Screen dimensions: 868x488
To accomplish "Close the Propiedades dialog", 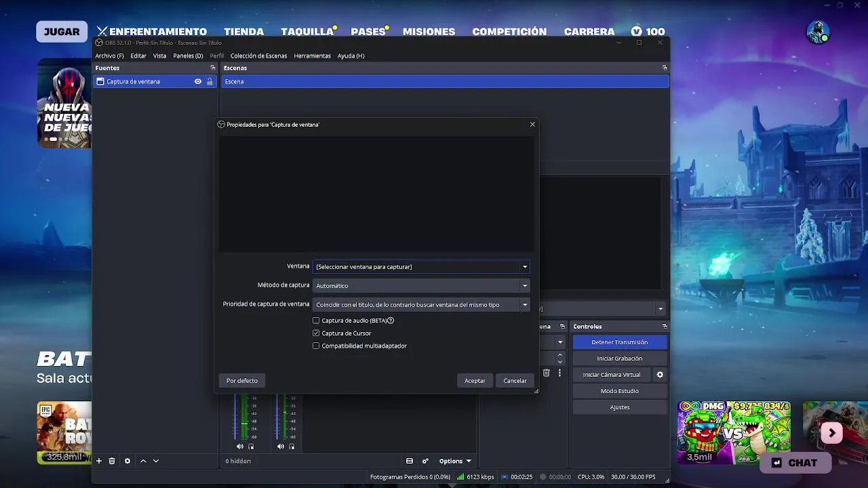I will [532, 124].
